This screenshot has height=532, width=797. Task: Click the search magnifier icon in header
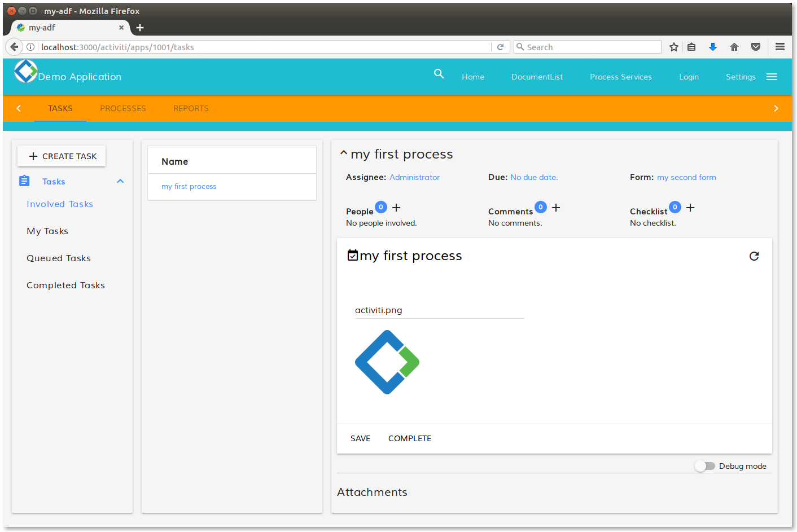pyautogui.click(x=439, y=74)
